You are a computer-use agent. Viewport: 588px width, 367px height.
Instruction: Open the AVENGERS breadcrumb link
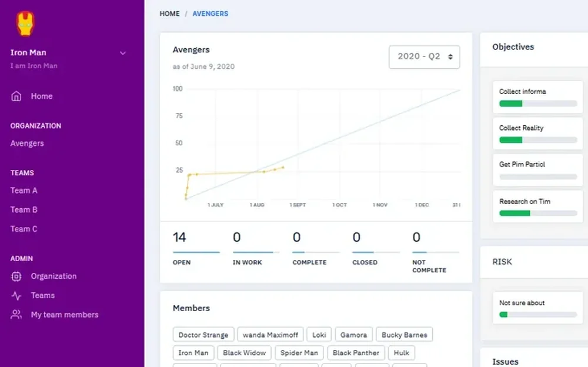tap(210, 14)
